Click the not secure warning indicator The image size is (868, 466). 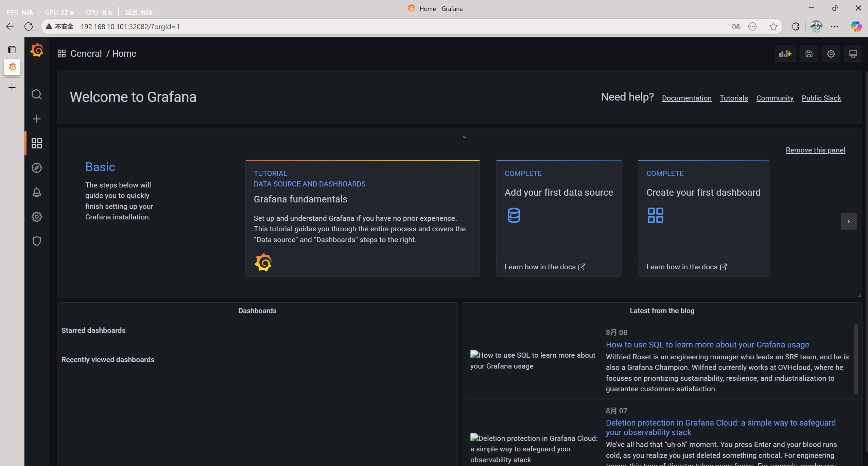(x=60, y=26)
